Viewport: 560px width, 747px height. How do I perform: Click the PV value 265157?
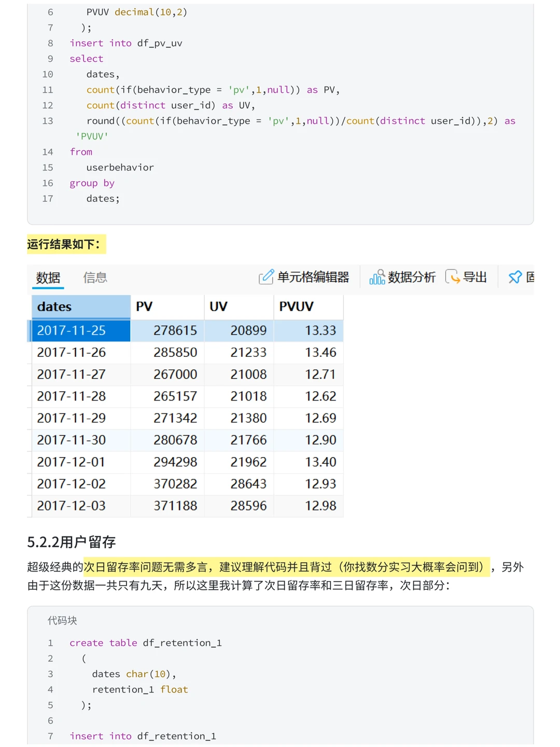(167, 396)
